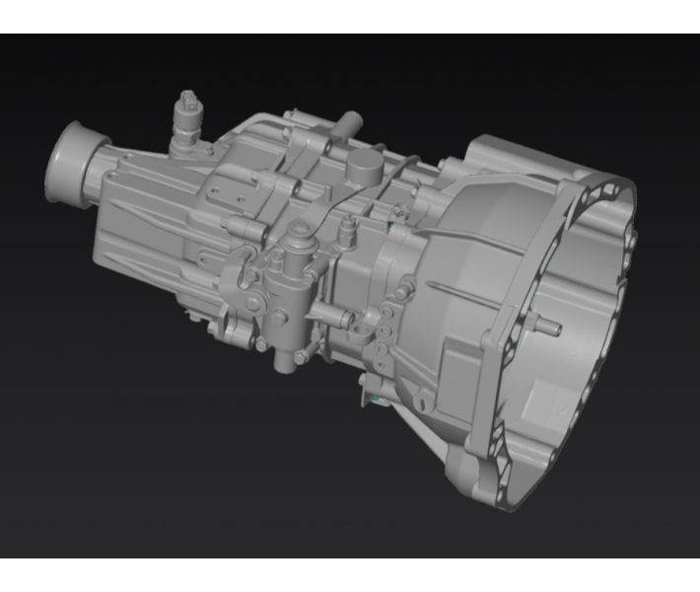Select the input shaft tip inside bell housing
Viewport: 700px width, 592px height.
click(550, 326)
